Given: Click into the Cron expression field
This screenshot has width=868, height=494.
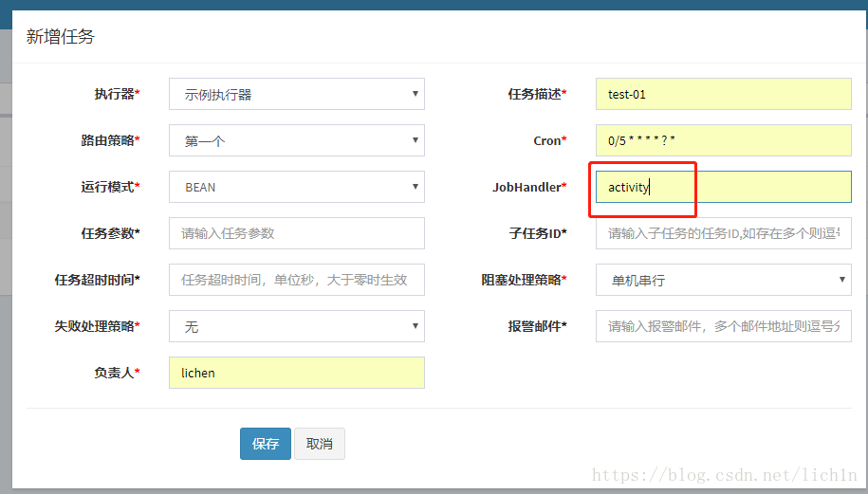Looking at the screenshot, I should (x=723, y=140).
